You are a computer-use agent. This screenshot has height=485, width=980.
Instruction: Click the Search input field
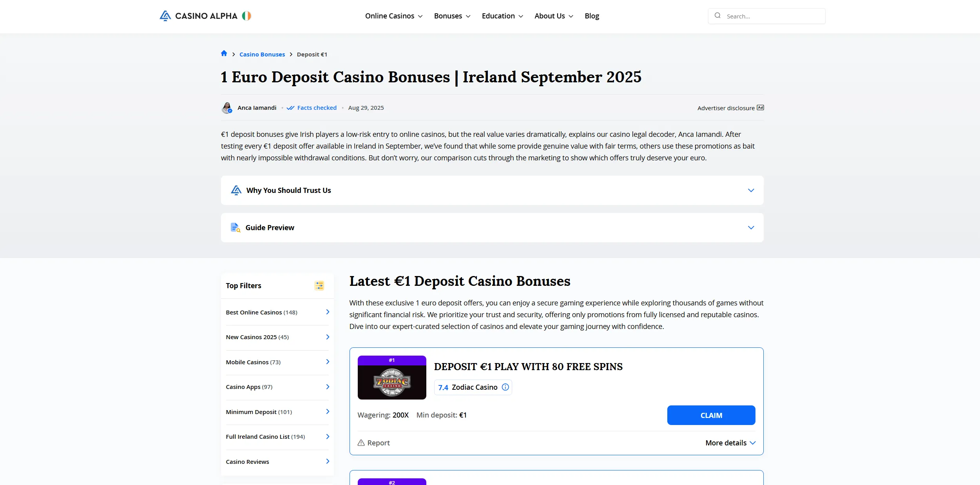(767, 16)
